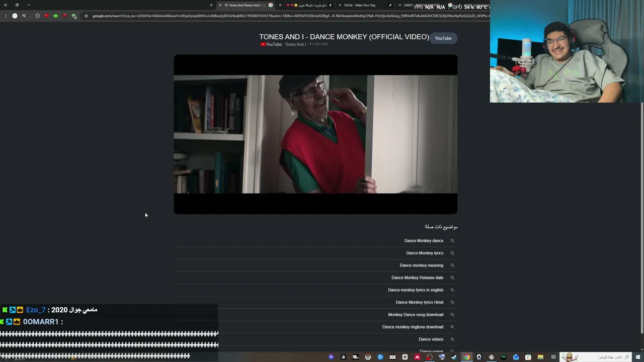The height and width of the screenshot is (362, 644).
Task: Play the Dance Monkey video thumbnail
Action: pyautogui.click(x=315, y=134)
